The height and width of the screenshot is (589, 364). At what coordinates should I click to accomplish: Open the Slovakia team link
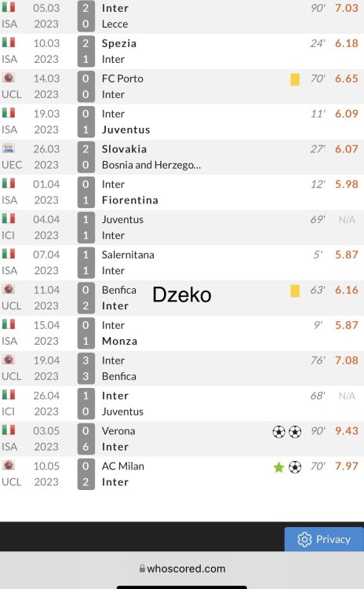pos(124,148)
